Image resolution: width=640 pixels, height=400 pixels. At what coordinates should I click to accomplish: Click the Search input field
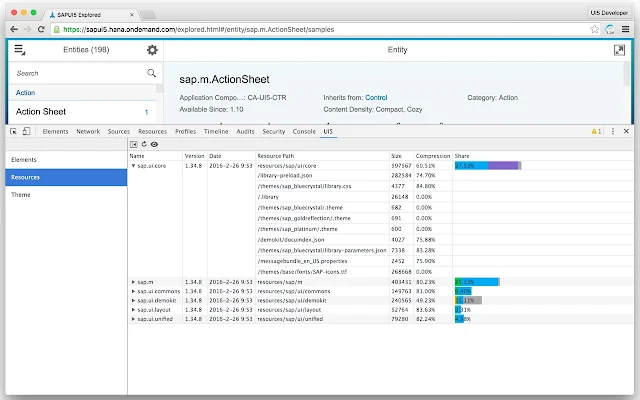point(80,73)
